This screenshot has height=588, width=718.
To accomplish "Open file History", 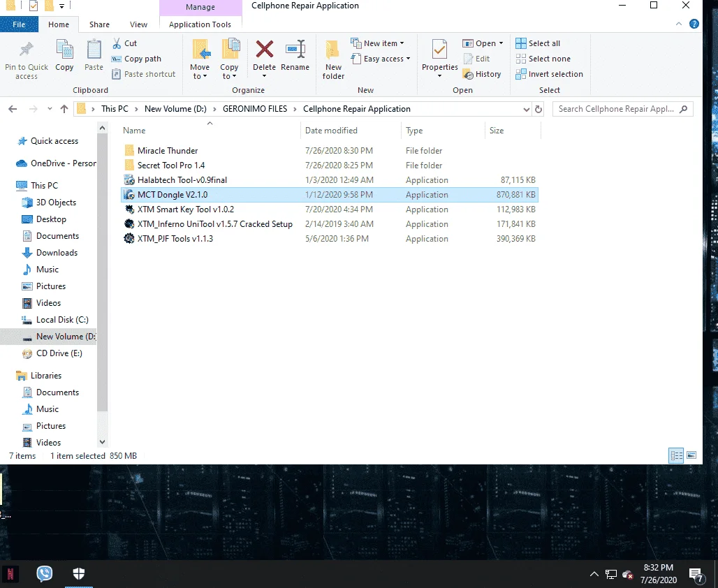I will (x=482, y=74).
